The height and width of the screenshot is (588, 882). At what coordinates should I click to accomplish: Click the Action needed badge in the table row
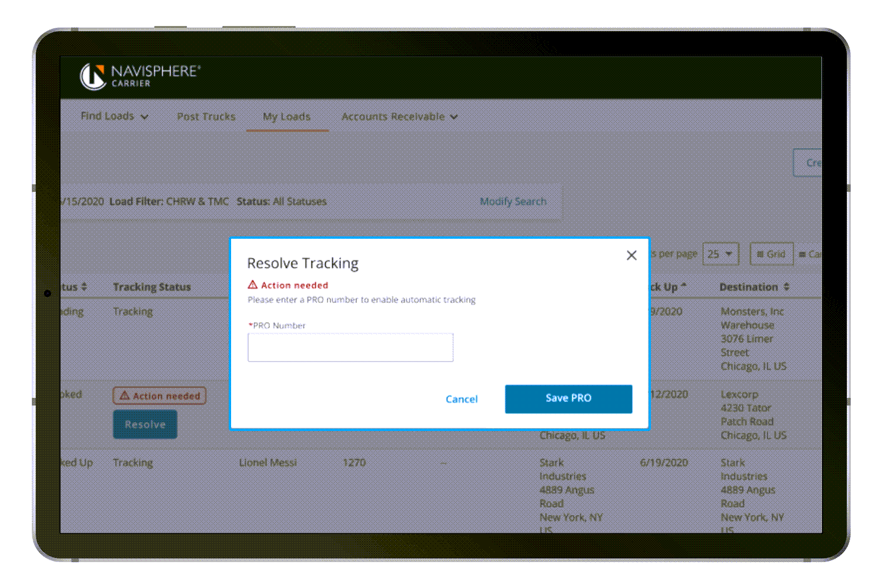(x=160, y=396)
